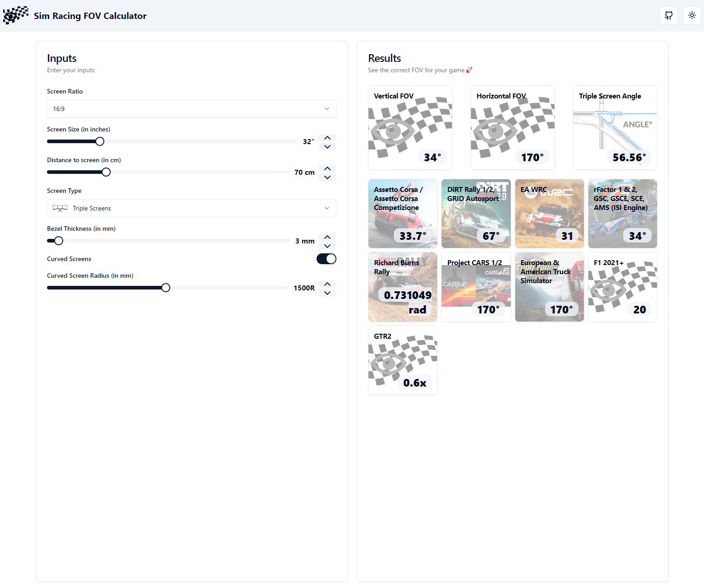
Task: Select the Vertical FOV result card
Action: pos(410,127)
